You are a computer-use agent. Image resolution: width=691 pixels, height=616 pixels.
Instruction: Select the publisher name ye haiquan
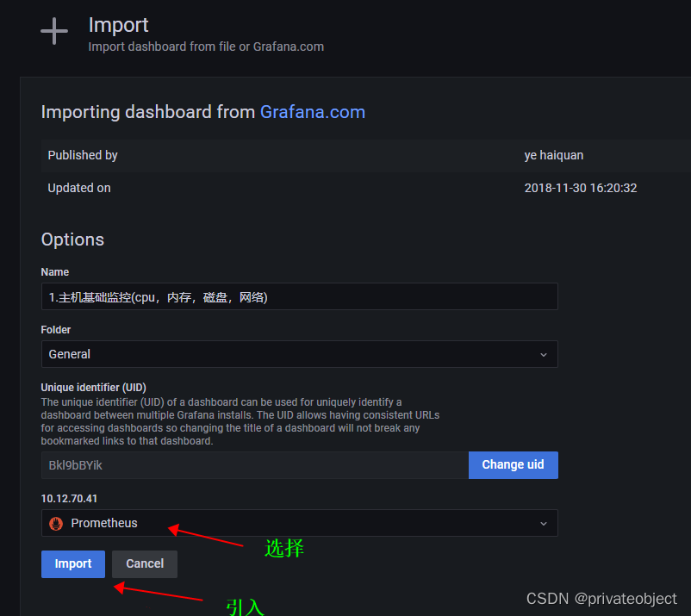[x=553, y=156]
